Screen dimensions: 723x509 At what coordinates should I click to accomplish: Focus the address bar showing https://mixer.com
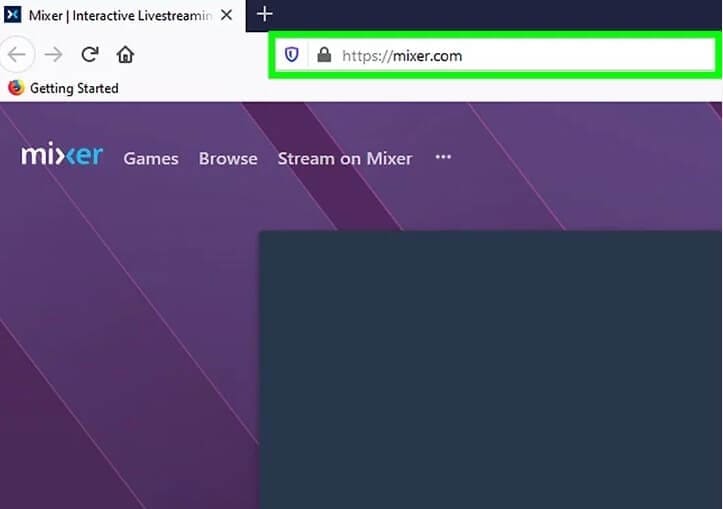(x=495, y=55)
